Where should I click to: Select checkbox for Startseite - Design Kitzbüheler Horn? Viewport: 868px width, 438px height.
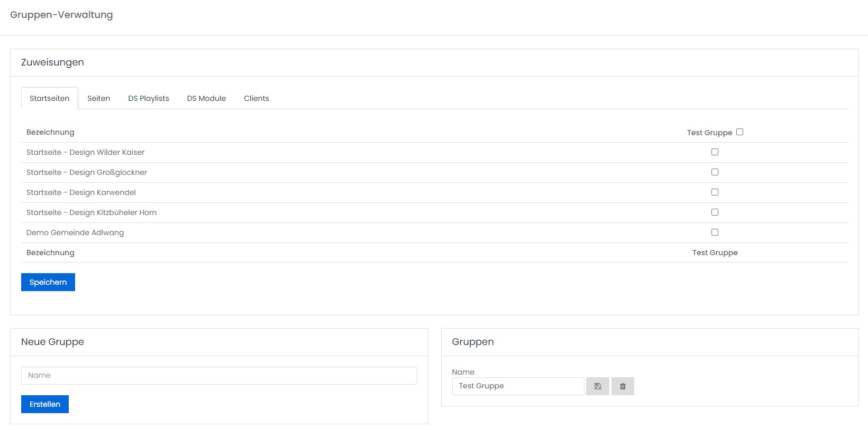click(x=715, y=212)
